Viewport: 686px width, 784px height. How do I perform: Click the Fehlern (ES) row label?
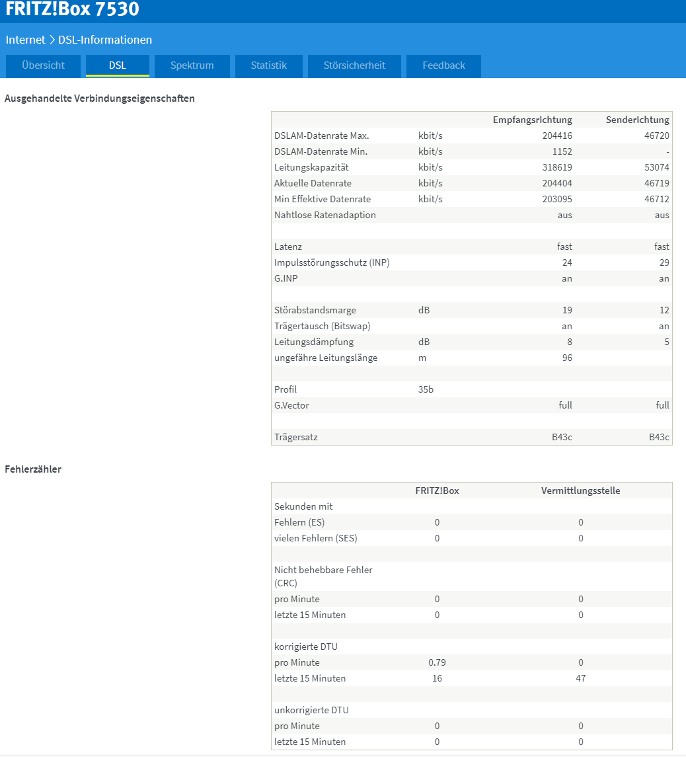pyautogui.click(x=299, y=522)
